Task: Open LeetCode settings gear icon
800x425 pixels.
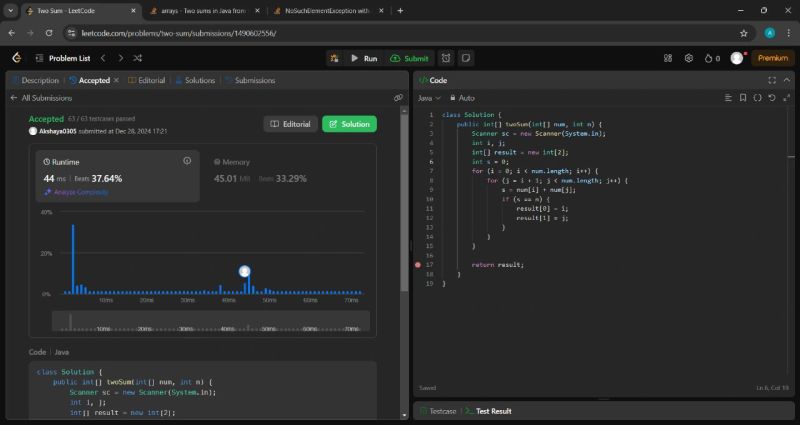Action: (x=689, y=58)
